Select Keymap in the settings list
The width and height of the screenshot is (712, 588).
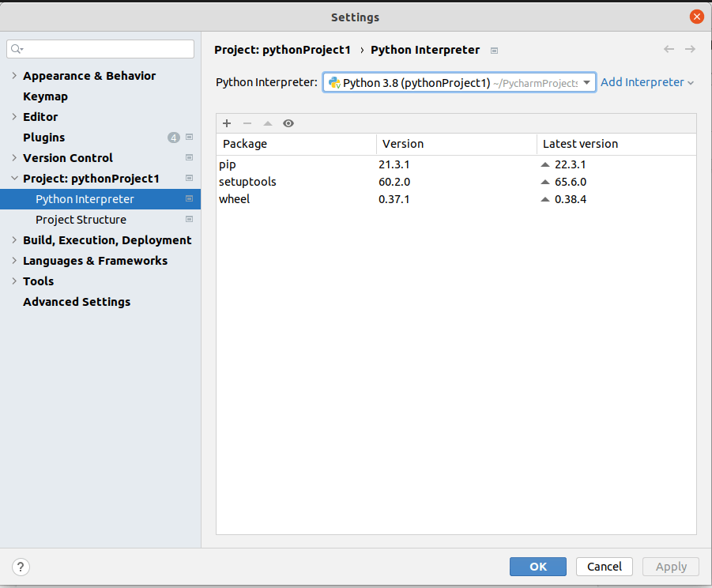(45, 96)
